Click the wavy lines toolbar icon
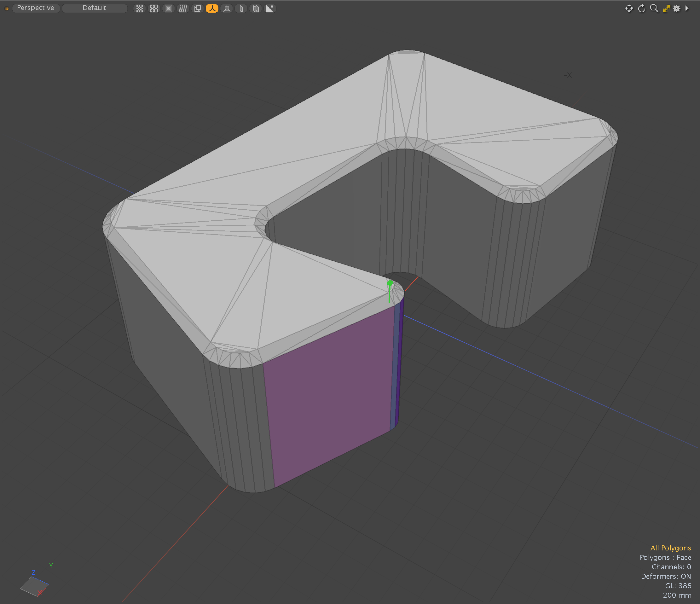The image size is (700, 604). click(183, 9)
